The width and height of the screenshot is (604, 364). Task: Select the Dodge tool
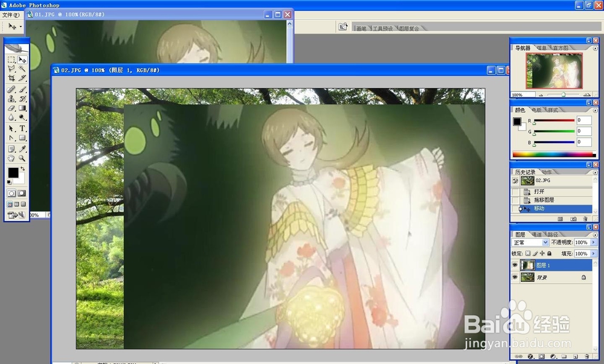[22, 117]
